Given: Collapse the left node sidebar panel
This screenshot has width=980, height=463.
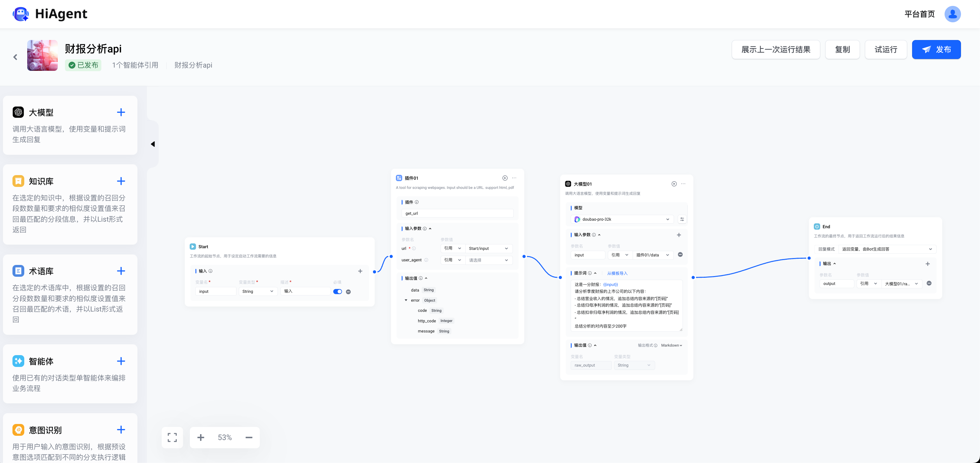Looking at the screenshot, I should (x=153, y=144).
